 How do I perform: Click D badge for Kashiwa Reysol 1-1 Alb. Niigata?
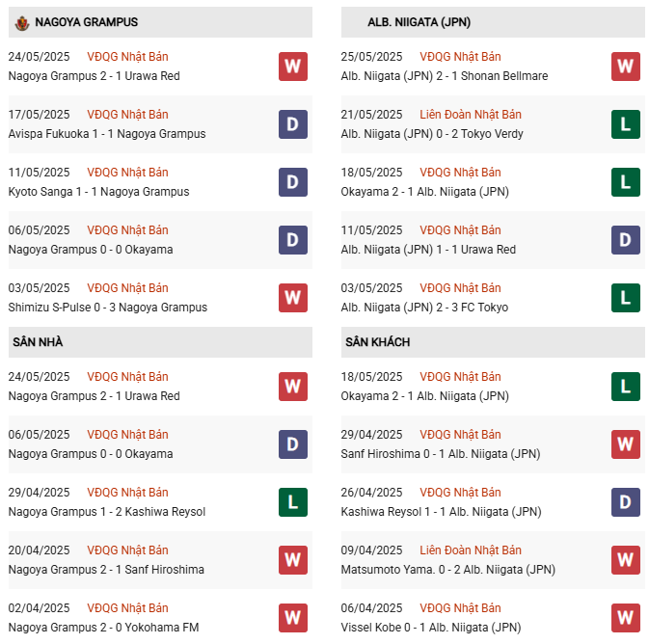pos(626,502)
